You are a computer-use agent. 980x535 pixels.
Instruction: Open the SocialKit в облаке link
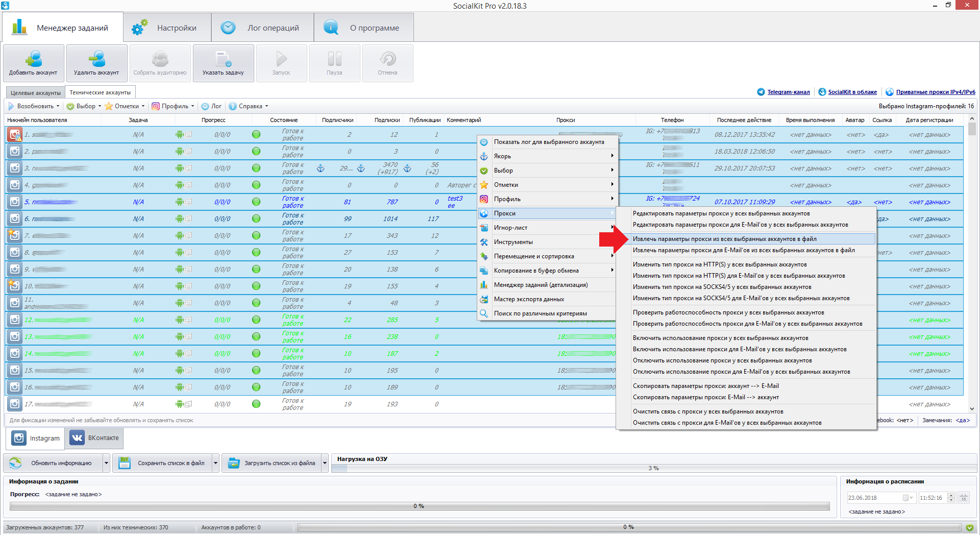click(852, 92)
